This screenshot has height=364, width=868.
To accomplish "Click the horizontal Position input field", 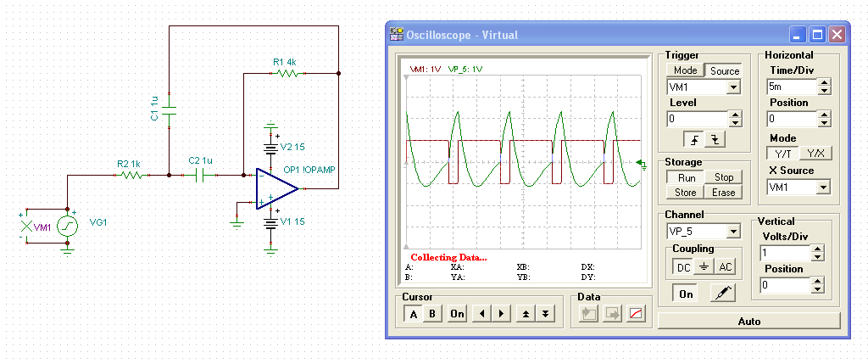I will [793, 119].
